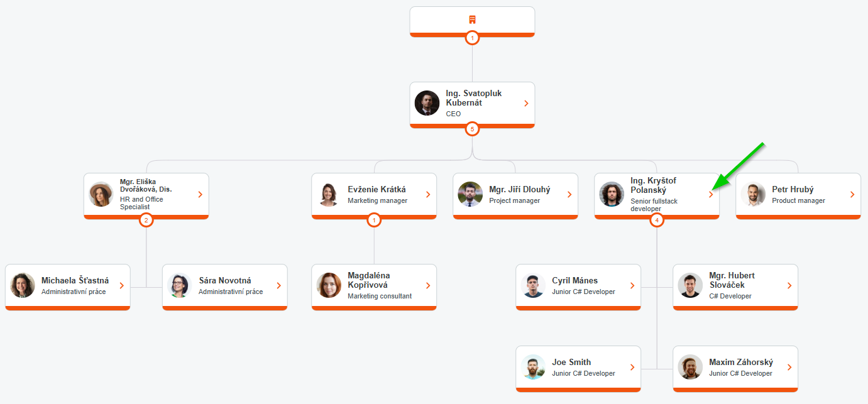Click the chevron on Sára Novotná's card
868x404 pixels.
278,286
